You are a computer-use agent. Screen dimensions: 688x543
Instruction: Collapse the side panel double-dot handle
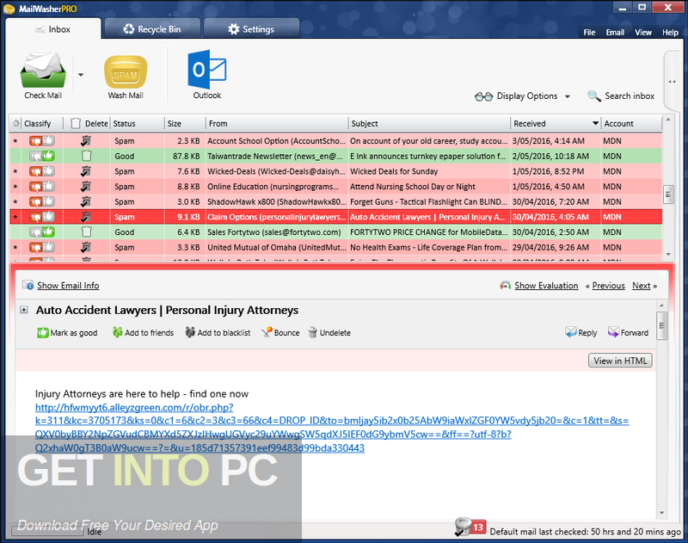pos(672,82)
